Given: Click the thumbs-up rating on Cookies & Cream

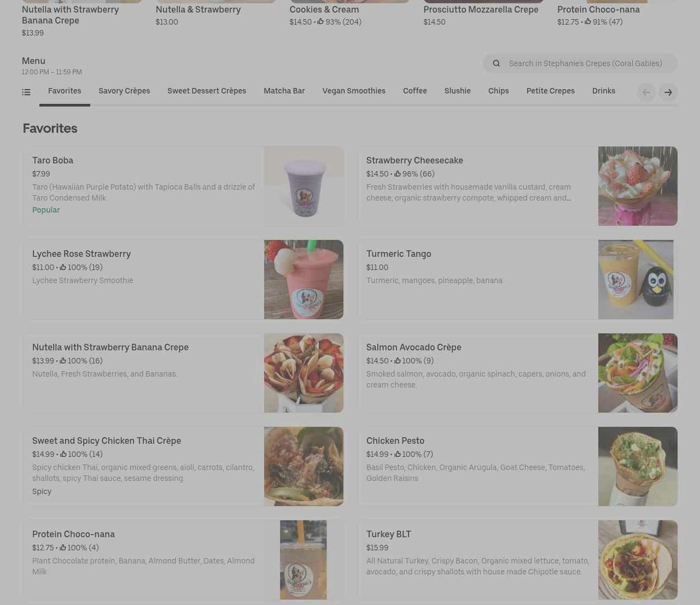Looking at the screenshot, I should tap(339, 22).
